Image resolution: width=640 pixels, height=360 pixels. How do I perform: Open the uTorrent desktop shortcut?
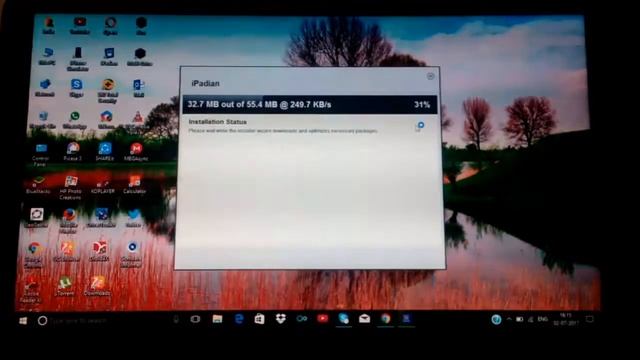[x=64, y=286]
